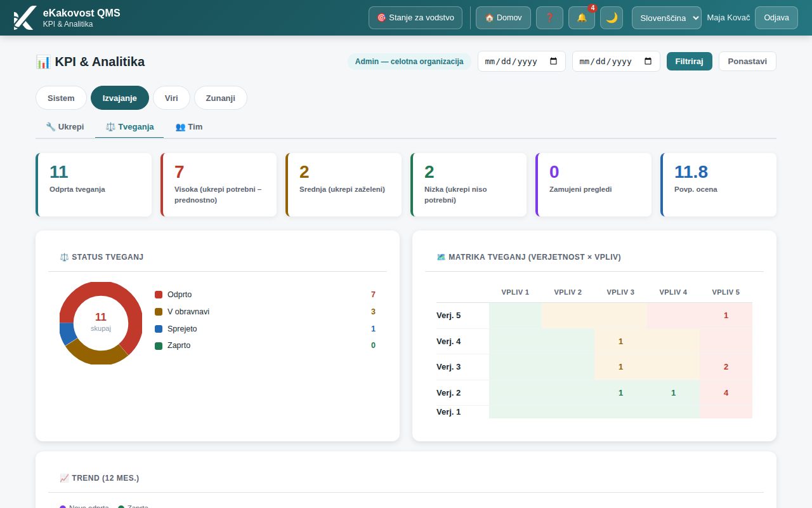Click the Stanje za vodstvo button
The image size is (812, 508).
point(416,18)
